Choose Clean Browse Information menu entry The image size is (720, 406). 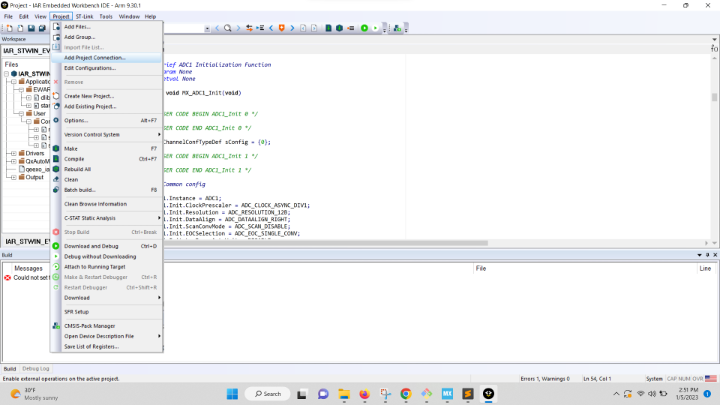(107, 204)
